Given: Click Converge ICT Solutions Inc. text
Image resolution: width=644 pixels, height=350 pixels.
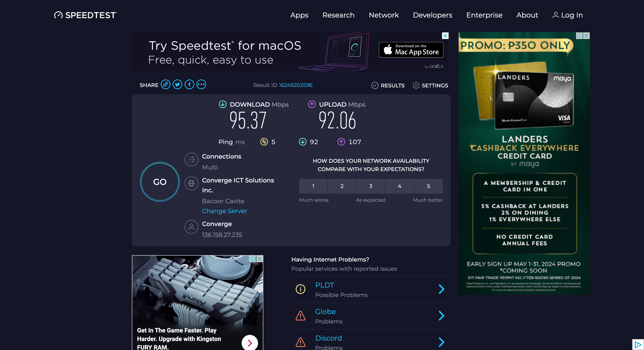Looking at the screenshot, I should [238, 185].
